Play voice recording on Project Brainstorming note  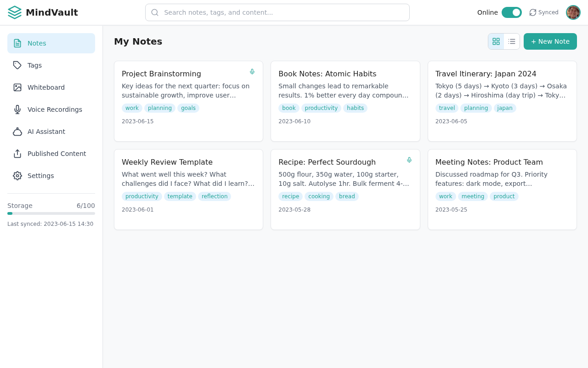(252, 71)
